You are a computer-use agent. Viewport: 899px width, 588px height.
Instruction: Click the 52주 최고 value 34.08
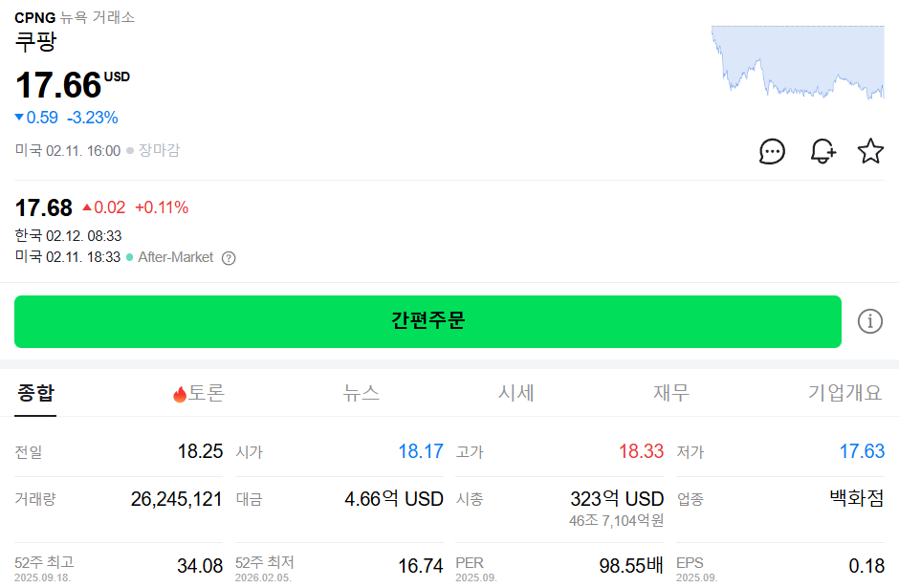pos(200,566)
